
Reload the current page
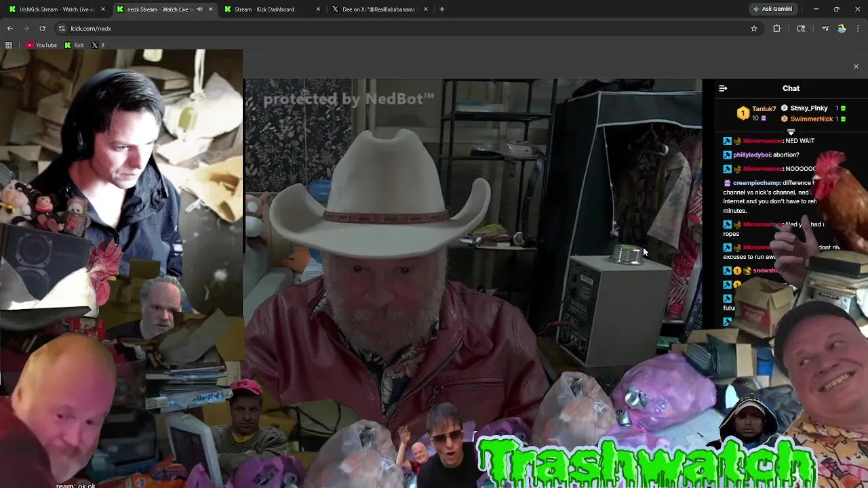42,28
